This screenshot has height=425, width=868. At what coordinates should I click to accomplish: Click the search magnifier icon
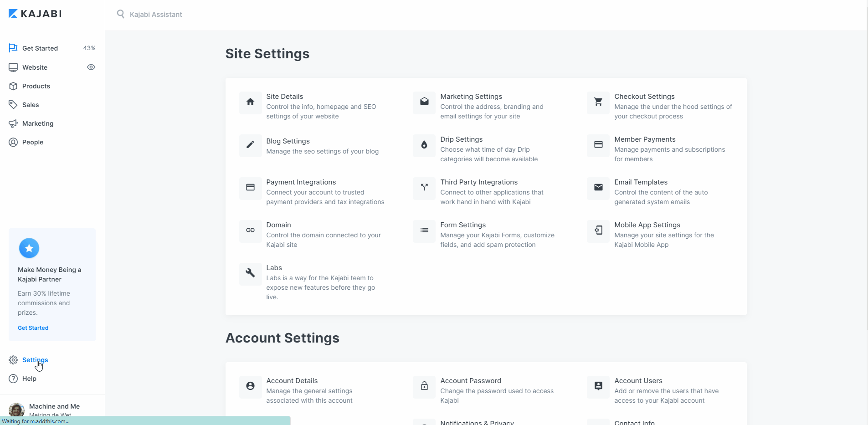click(x=121, y=14)
